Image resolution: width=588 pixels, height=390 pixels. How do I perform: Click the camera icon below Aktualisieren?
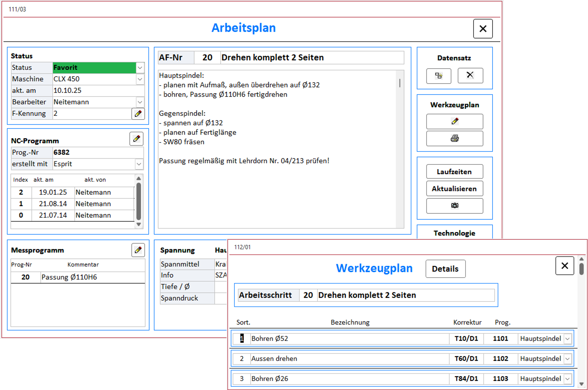click(x=454, y=205)
